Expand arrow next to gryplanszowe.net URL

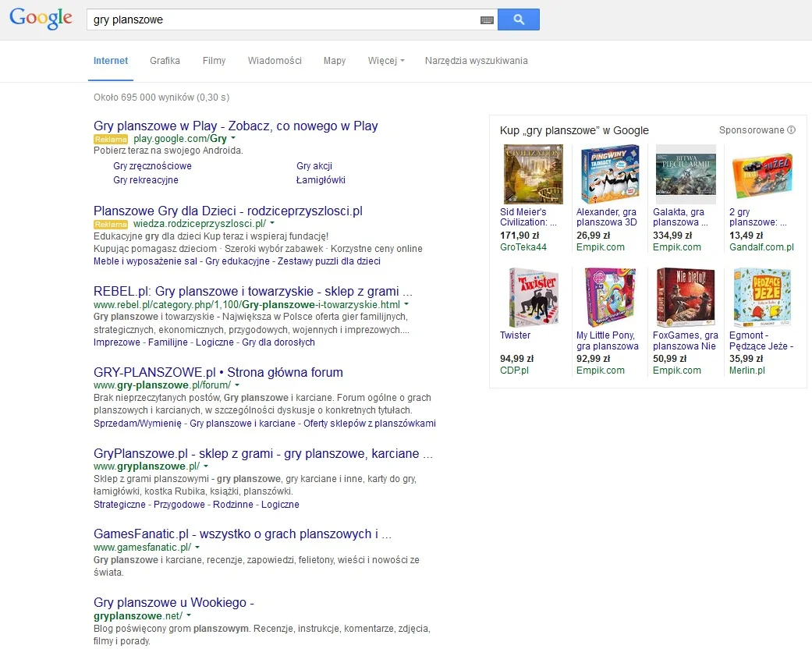pyautogui.click(x=189, y=615)
